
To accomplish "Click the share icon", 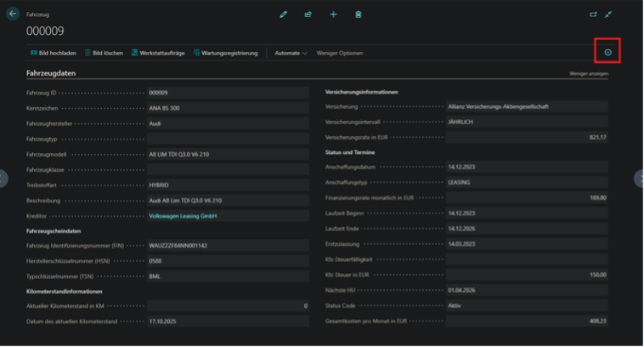I will point(308,14).
